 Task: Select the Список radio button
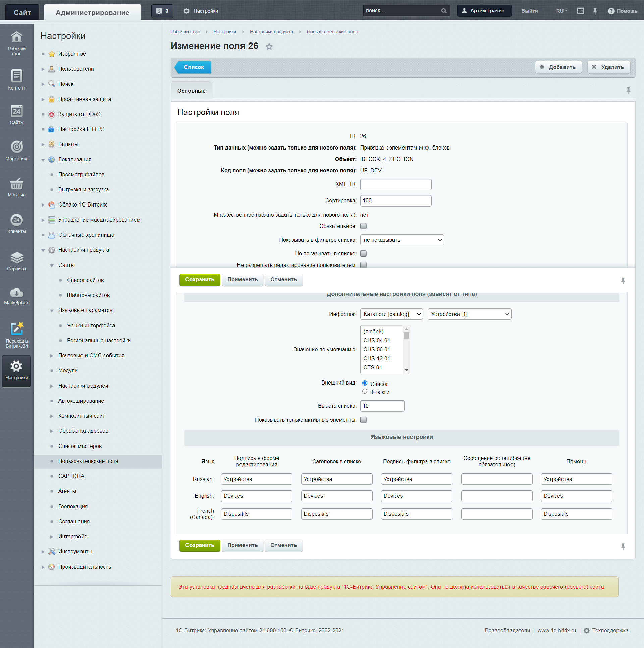coord(365,383)
